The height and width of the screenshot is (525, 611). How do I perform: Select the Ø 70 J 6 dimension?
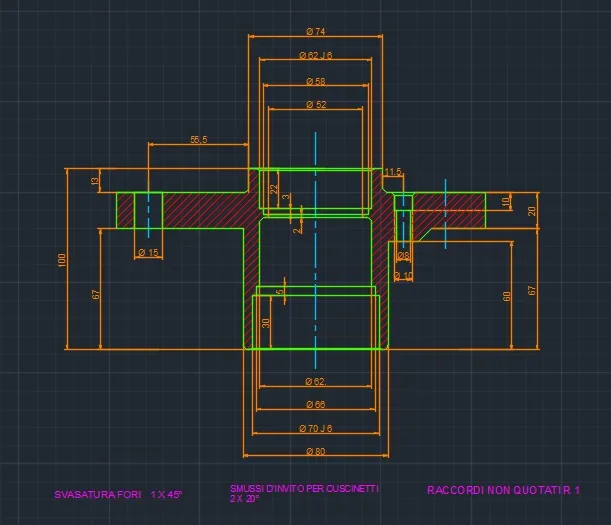314,428
